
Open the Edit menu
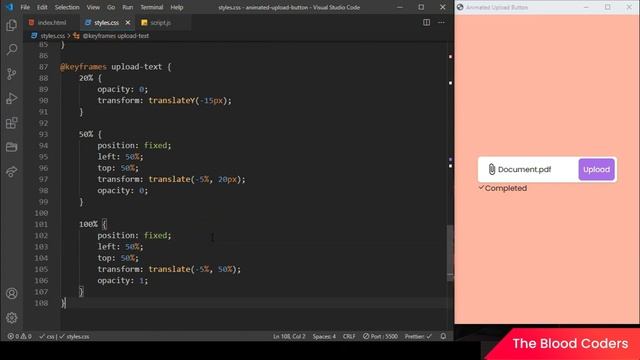pyautogui.click(x=42, y=7)
